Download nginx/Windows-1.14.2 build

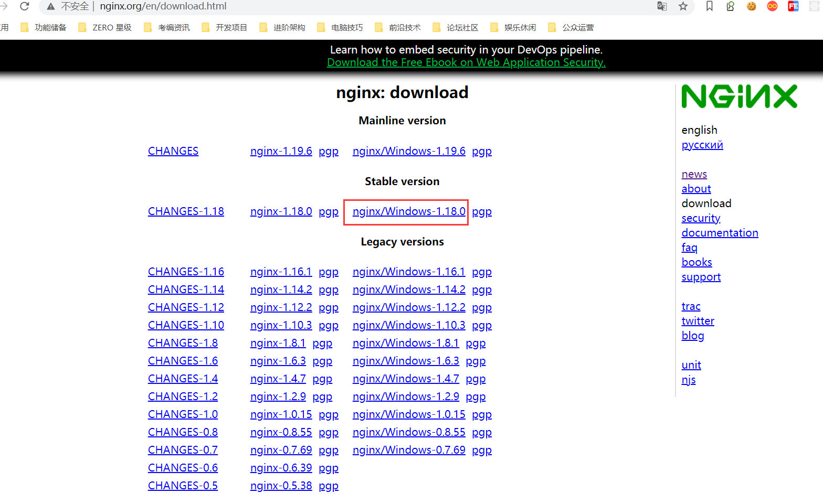tap(409, 289)
